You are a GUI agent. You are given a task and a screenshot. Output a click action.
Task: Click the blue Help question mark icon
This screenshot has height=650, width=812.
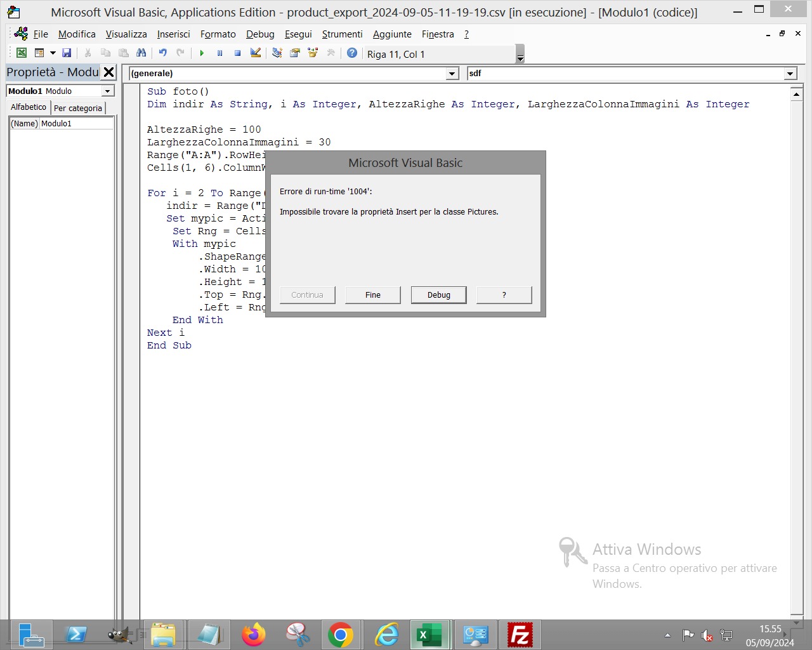pyautogui.click(x=352, y=53)
